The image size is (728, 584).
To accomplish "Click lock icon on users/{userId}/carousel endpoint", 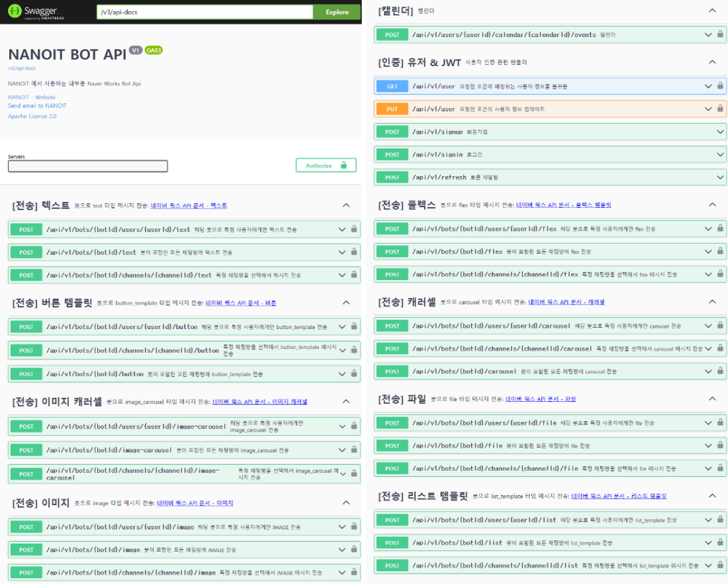I will [719, 326].
